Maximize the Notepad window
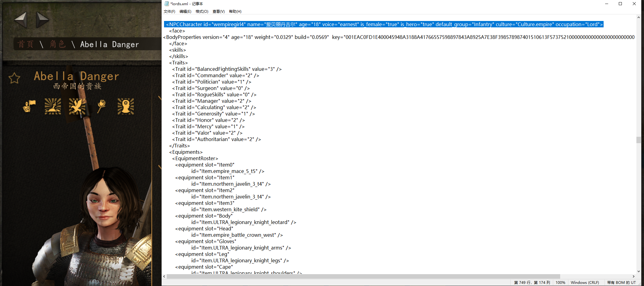This screenshot has height=286, width=644. coord(620,4)
